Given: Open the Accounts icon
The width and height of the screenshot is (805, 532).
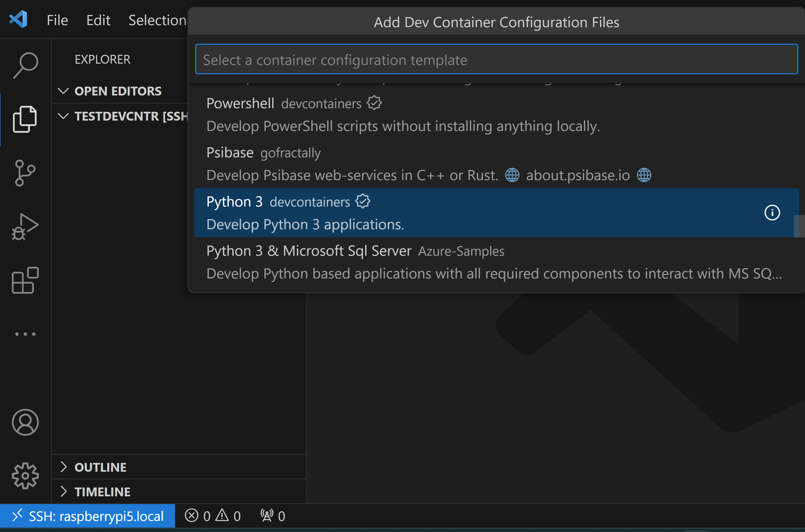Looking at the screenshot, I should tap(25, 422).
